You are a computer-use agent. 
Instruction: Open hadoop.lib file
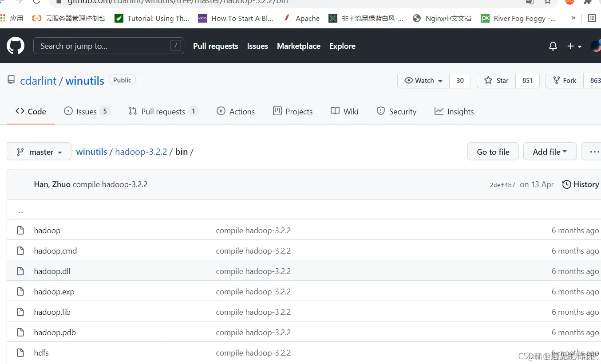52,312
